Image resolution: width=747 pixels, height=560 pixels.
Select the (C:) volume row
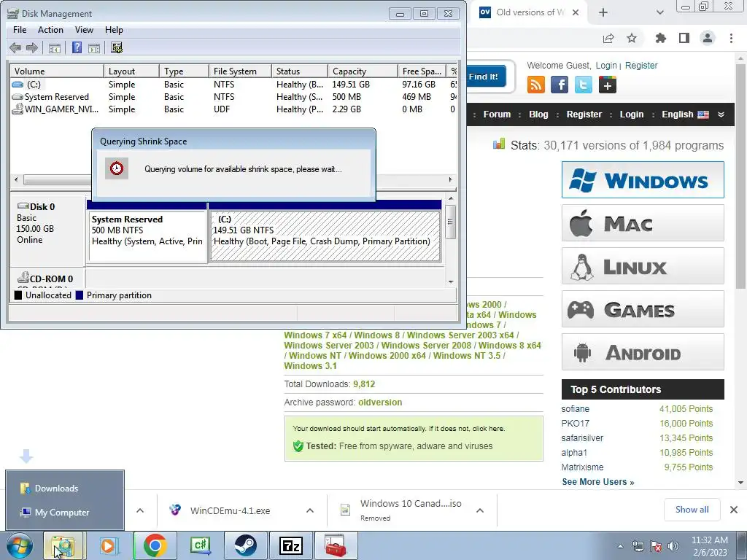[x=233, y=85]
